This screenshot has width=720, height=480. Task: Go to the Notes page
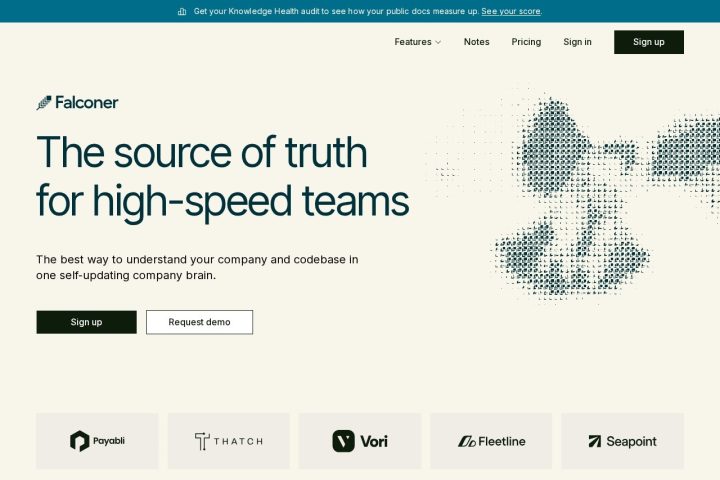(x=477, y=42)
